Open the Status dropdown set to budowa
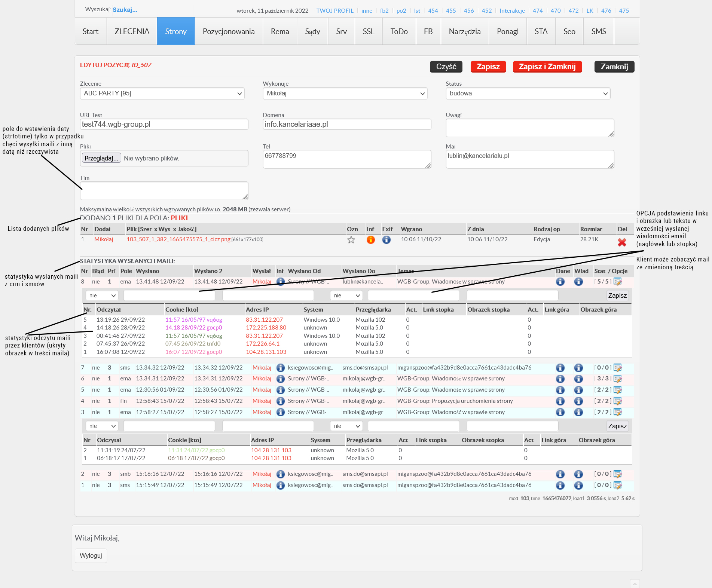The width and height of the screenshot is (712, 588). pos(528,94)
